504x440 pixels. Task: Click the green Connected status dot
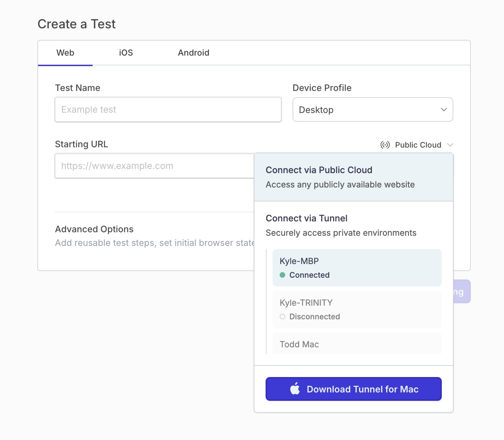coord(282,275)
